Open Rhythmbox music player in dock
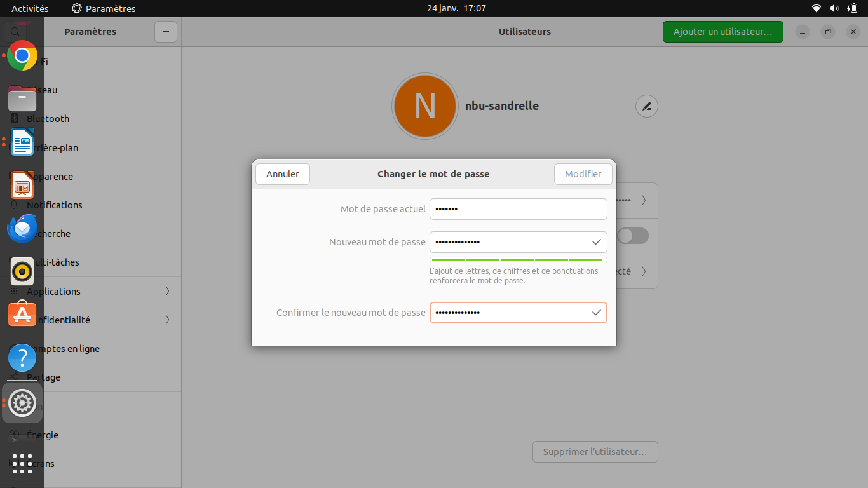868x488 pixels. point(22,271)
